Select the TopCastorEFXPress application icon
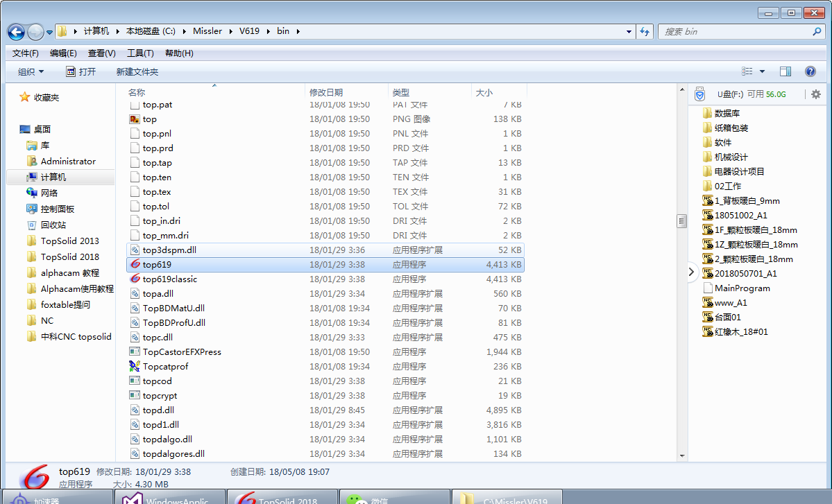 coord(135,351)
